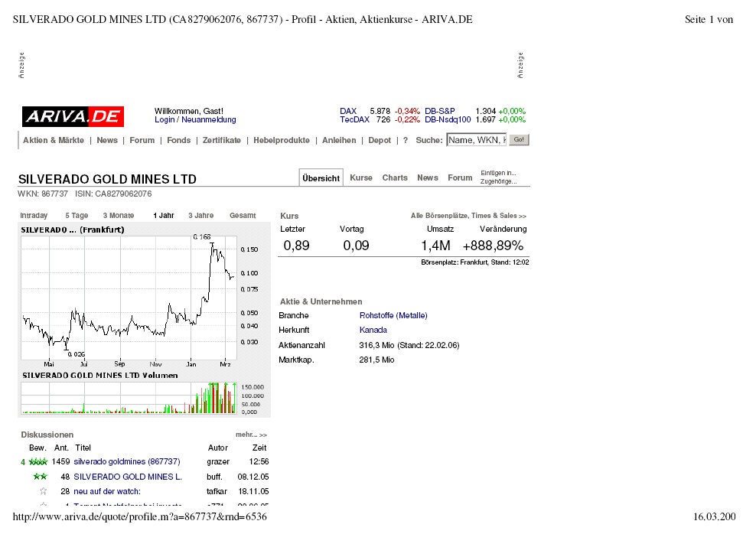Click the four-star rating of grazer's thread
756x534 pixels.
pos(38,462)
